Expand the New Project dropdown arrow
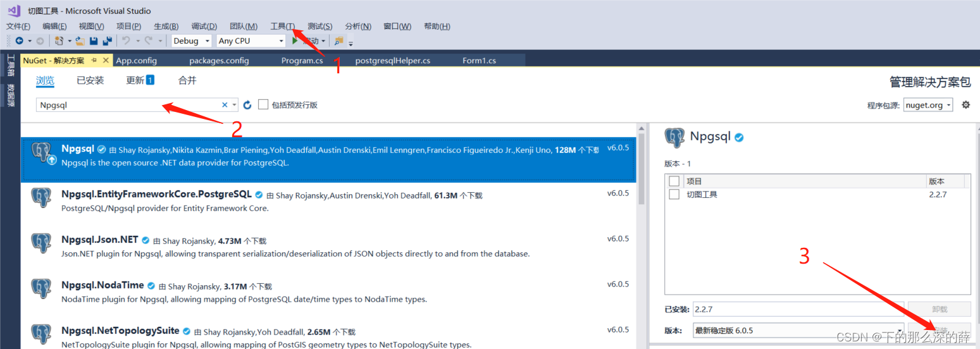The image size is (980, 349). pyautogui.click(x=70, y=41)
